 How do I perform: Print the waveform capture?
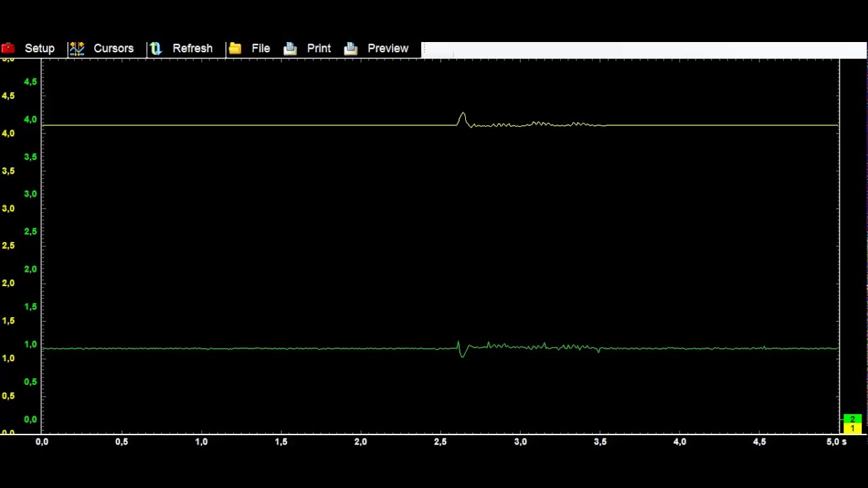tap(319, 48)
